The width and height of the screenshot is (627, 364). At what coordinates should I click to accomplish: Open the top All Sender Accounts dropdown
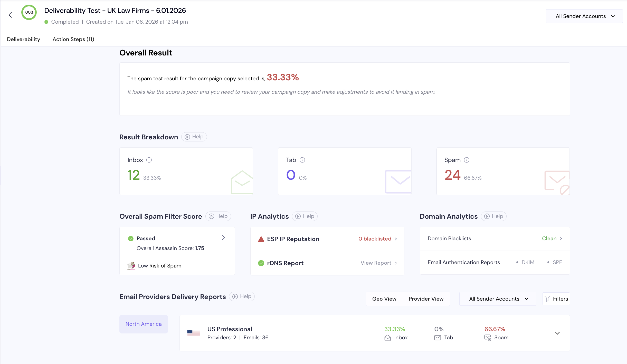[584, 16]
